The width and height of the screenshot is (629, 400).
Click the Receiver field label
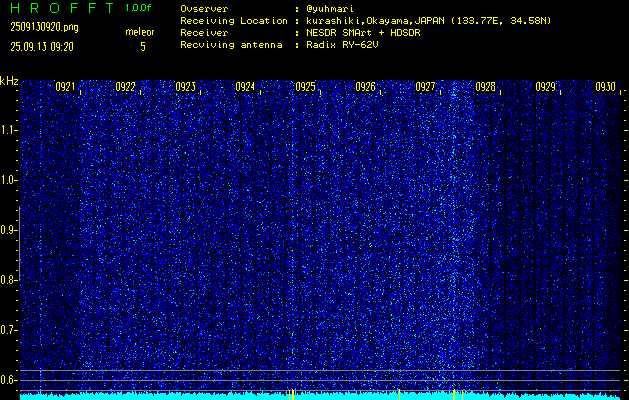tap(204, 33)
